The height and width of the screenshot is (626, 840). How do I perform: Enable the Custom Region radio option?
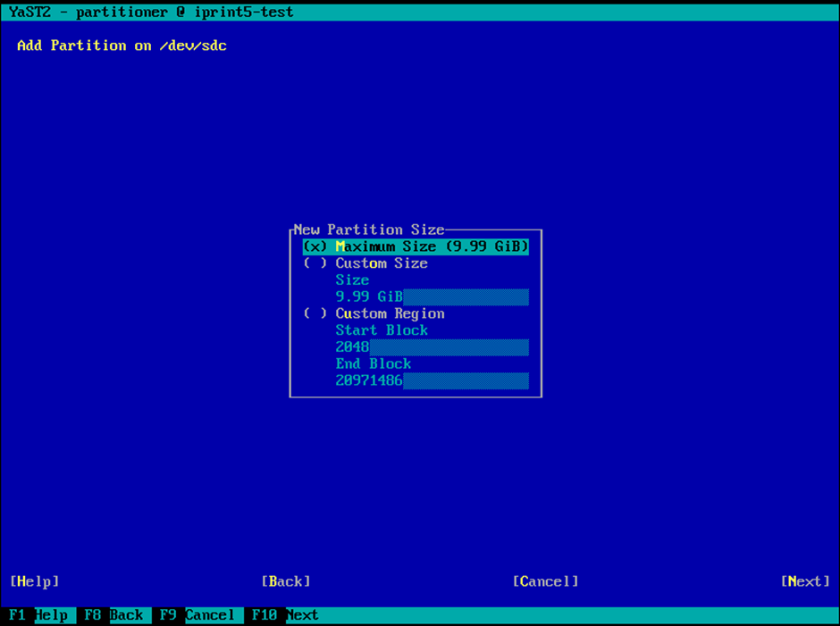374,313
